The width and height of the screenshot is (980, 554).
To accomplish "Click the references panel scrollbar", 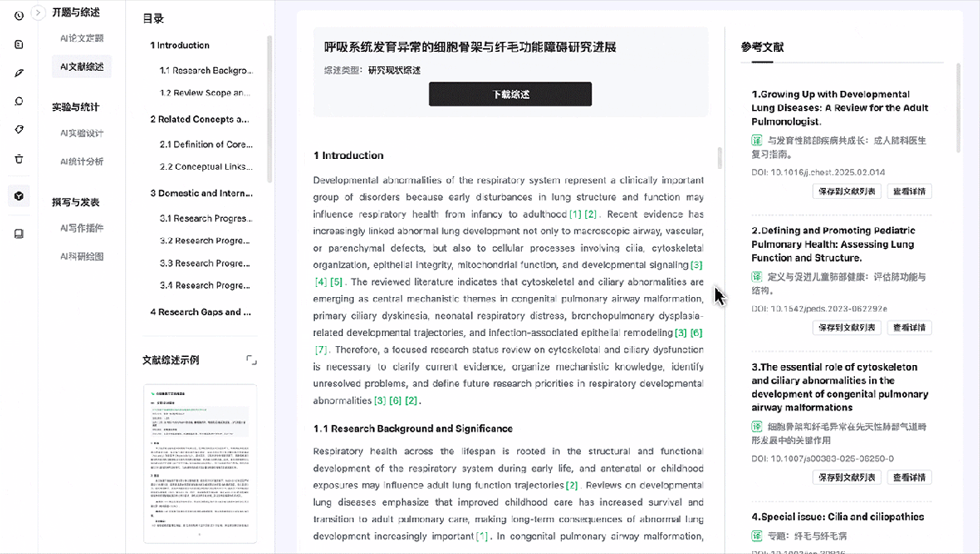I will [957, 107].
